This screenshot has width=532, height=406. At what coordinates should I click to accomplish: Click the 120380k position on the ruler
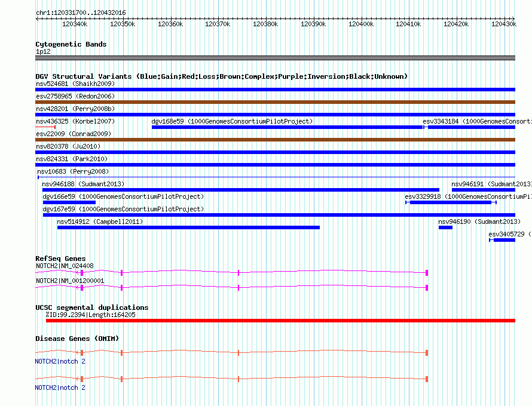[265, 24]
